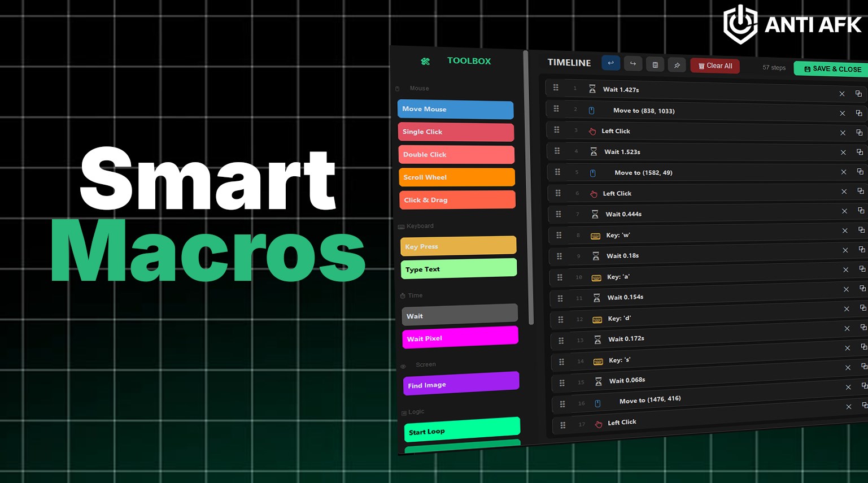This screenshot has height=483, width=868.
Task: Add a Wait block from Time section
Action: [x=460, y=315]
